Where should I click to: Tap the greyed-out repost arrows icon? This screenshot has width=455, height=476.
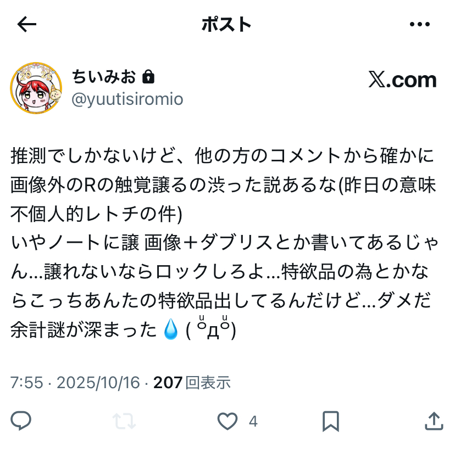coord(124,421)
